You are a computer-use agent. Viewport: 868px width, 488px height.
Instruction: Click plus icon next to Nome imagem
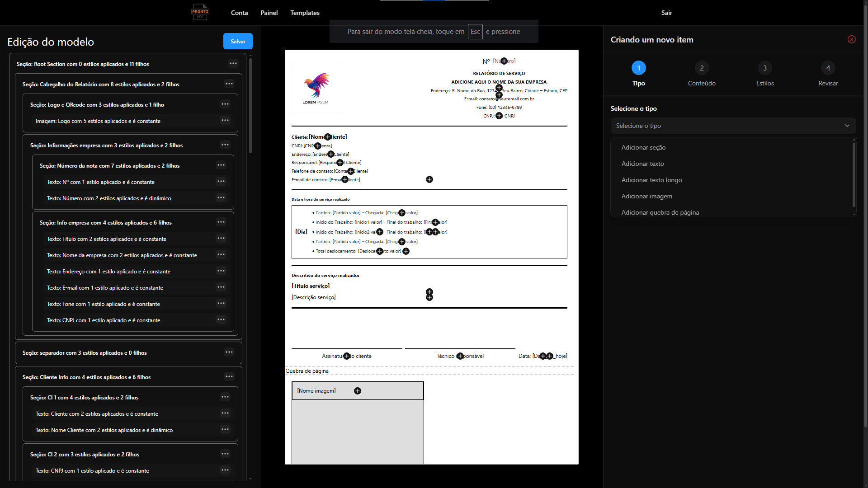click(358, 391)
